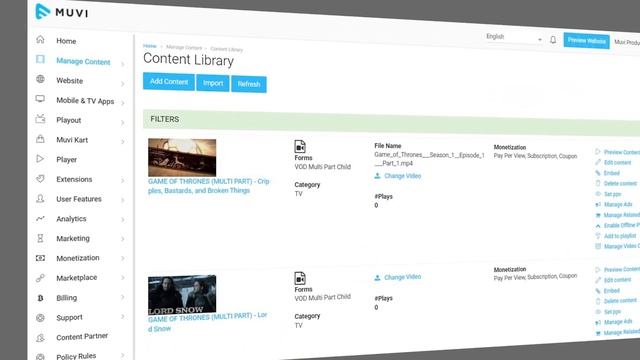640x360 pixels.
Task: Click the Muvi logo
Action: tap(62, 12)
